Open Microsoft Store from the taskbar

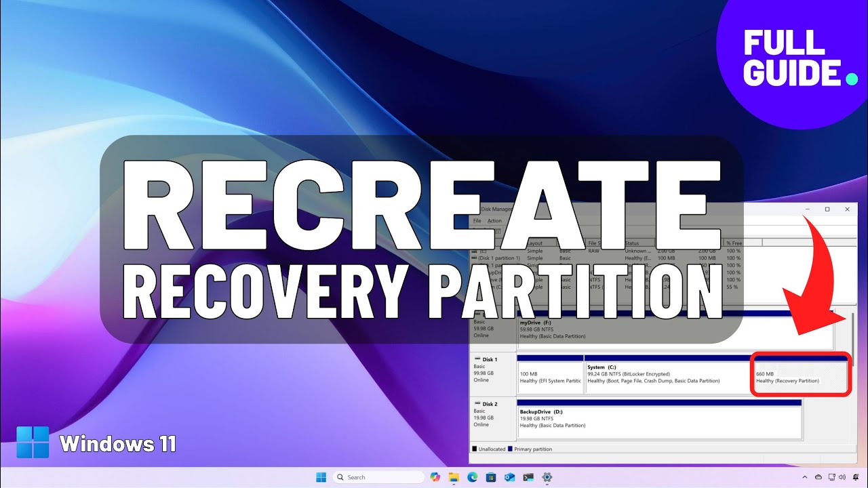491,477
